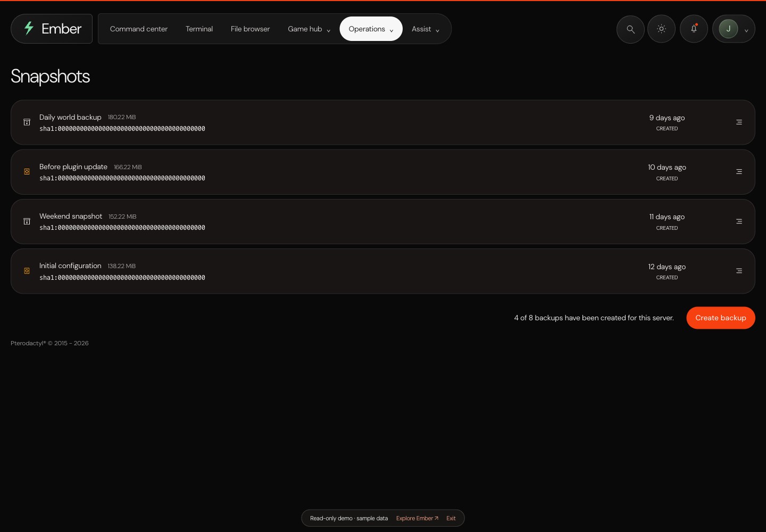Click the Create backup button
The width and height of the screenshot is (766, 532).
click(x=721, y=318)
